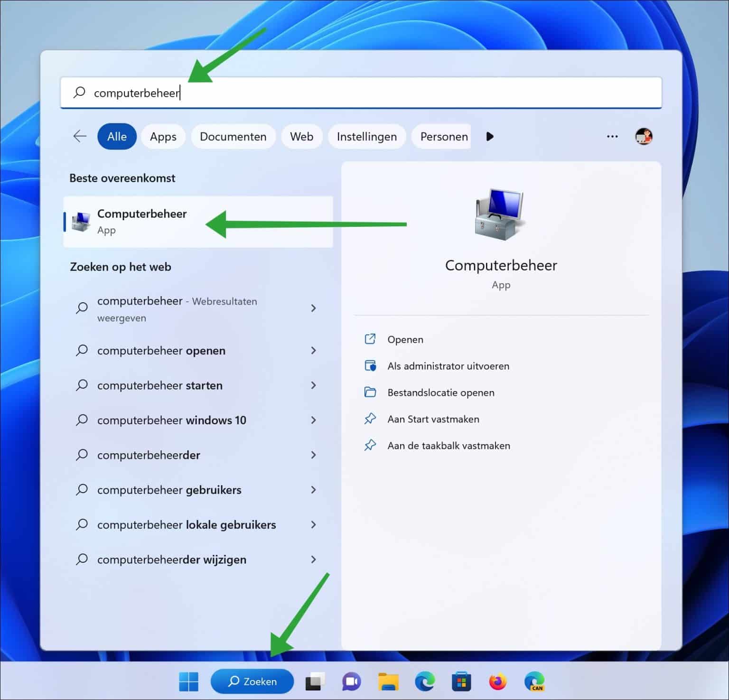This screenshot has width=729, height=700.
Task: Open Task View from the taskbar
Action: [x=314, y=681]
